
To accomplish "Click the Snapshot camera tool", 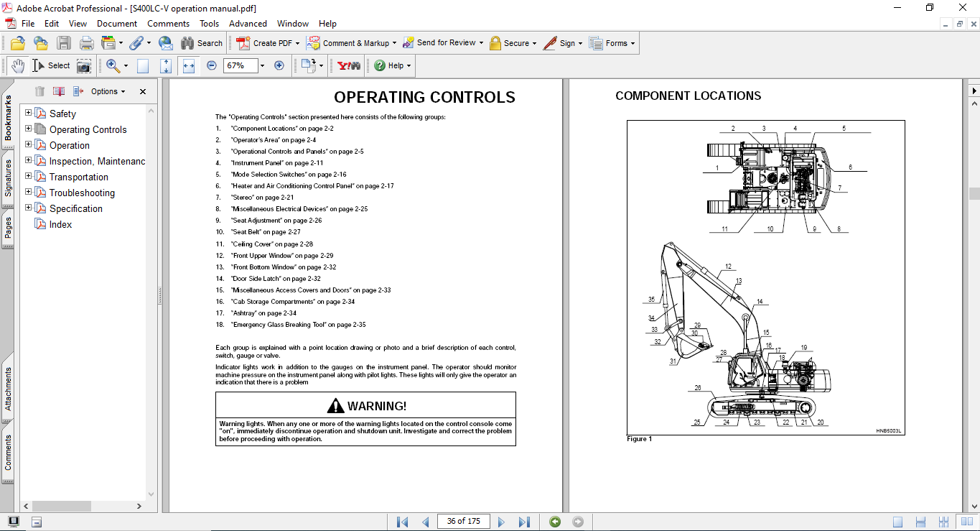I will coord(84,66).
